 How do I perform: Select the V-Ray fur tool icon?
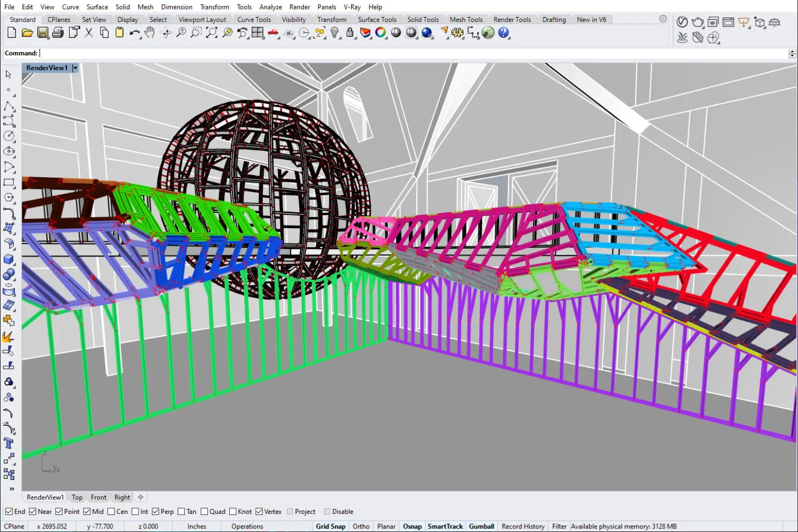(x=683, y=38)
